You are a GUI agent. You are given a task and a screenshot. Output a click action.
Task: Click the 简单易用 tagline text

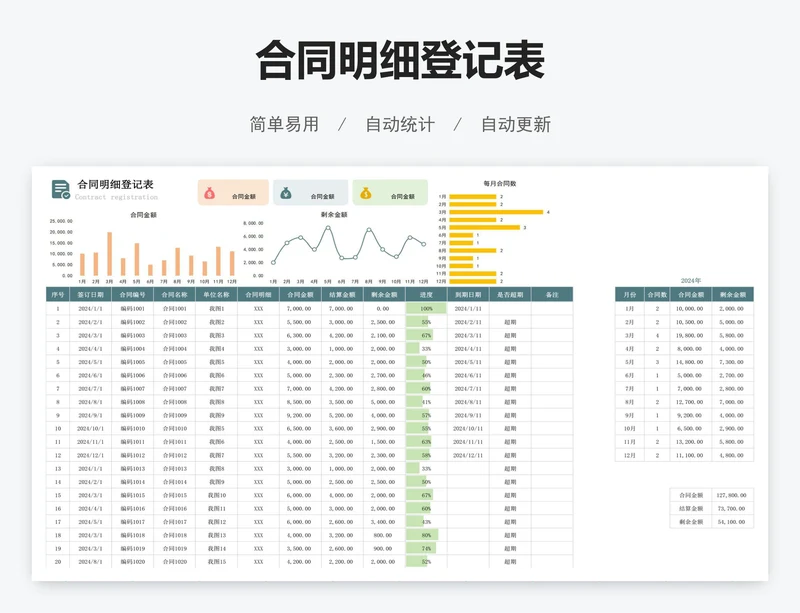click(284, 124)
